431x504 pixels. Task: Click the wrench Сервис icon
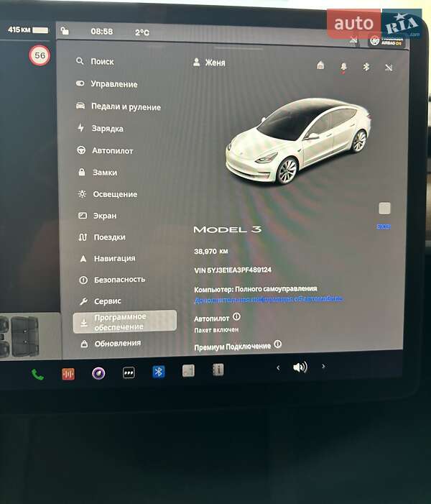83,301
